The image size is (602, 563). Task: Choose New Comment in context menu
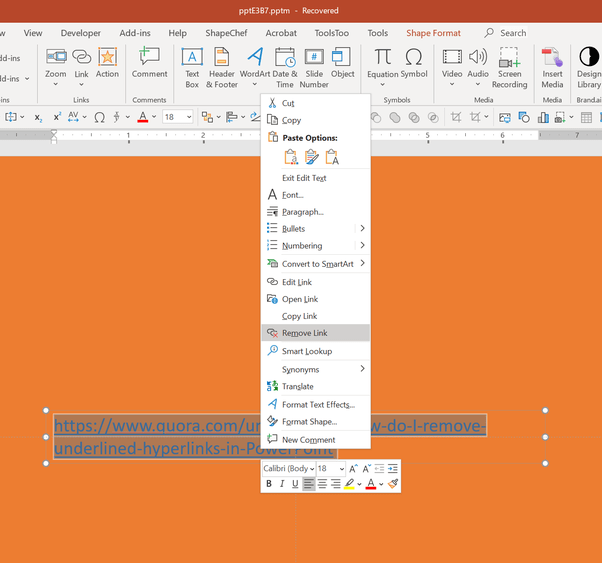click(x=316, y=439)
